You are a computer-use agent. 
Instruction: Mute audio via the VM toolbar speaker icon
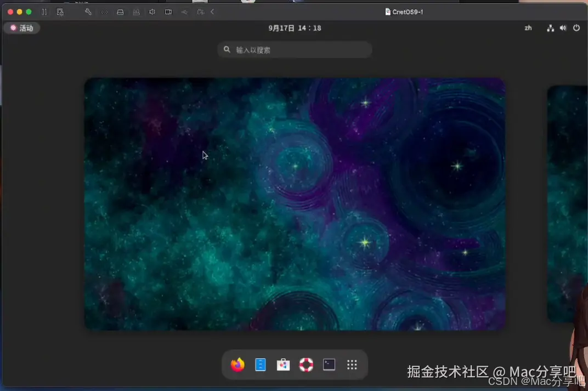click(x=152, y=12)
